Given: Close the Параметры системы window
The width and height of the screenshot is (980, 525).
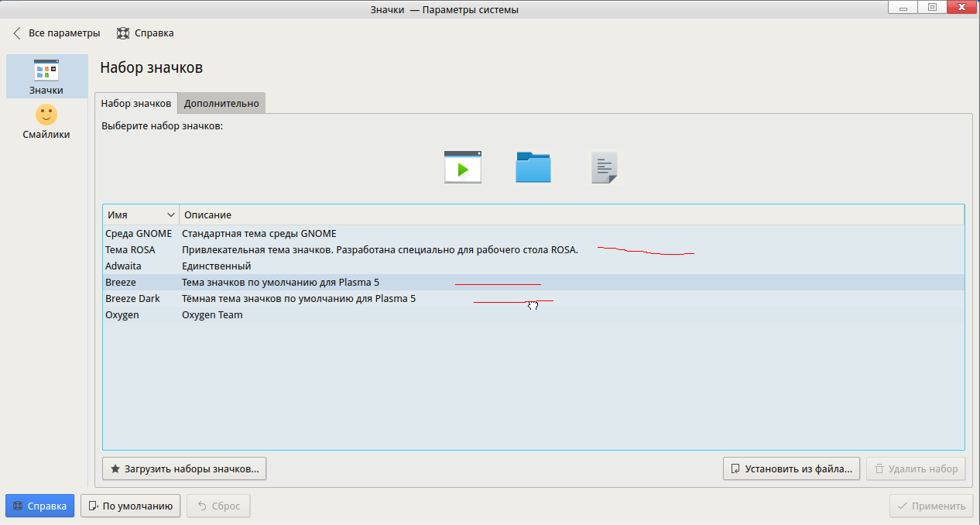Looking at the screenshot, I should pos(960,7).
